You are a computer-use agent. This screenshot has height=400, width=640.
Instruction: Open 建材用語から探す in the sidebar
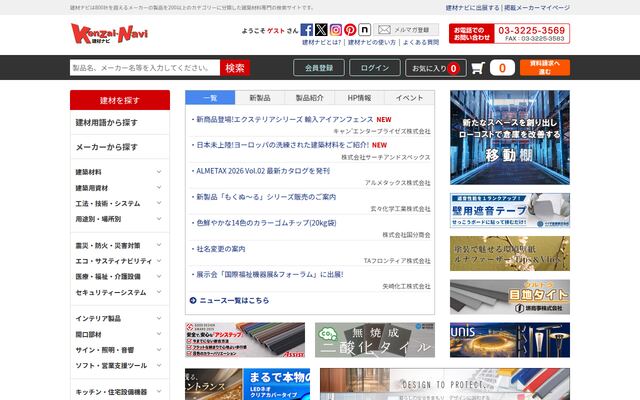tap(120, 122)
